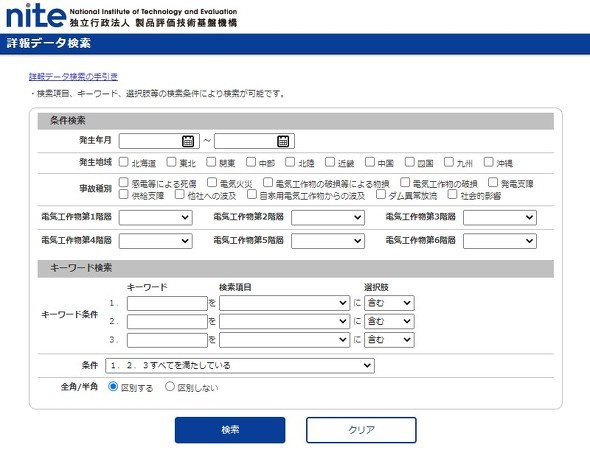The image size is (590, 450).
Task: Tick 電気工作物の破損等による物損 checkbox
Action: click(268, 182)
